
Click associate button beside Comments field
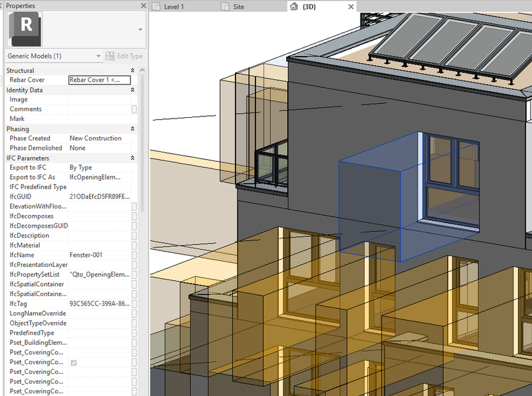[134, 109]
